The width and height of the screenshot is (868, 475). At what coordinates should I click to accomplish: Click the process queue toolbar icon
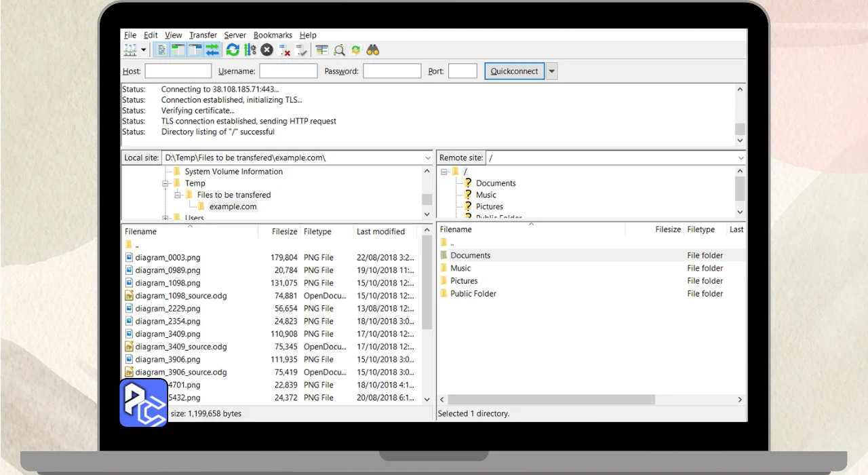(x=250, y=50)
